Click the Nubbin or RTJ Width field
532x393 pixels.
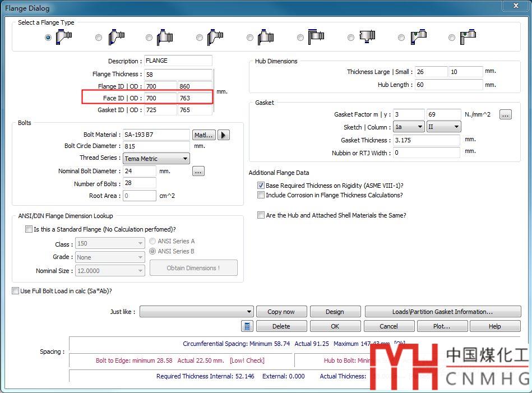[427, 152]
